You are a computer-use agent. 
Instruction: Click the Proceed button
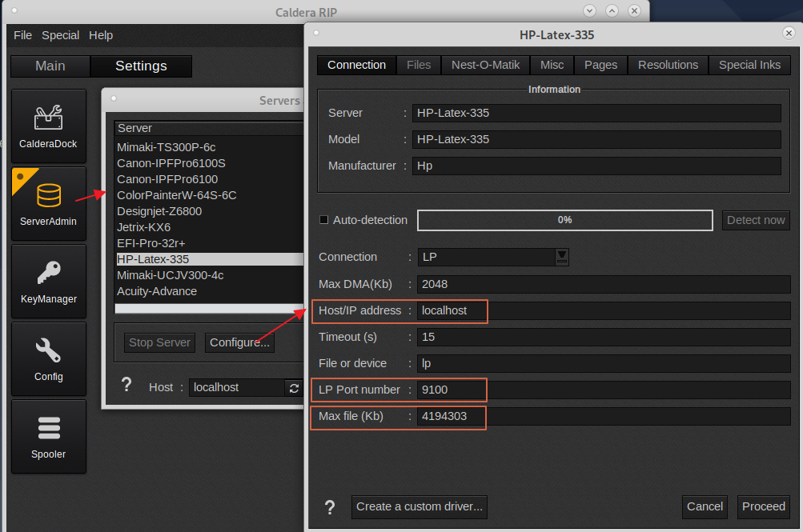(x=763, y=506)
